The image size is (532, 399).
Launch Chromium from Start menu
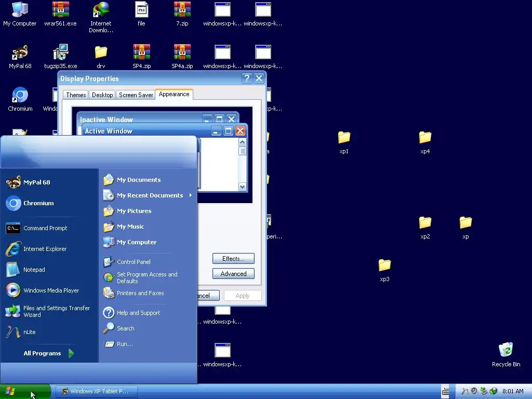49,203
